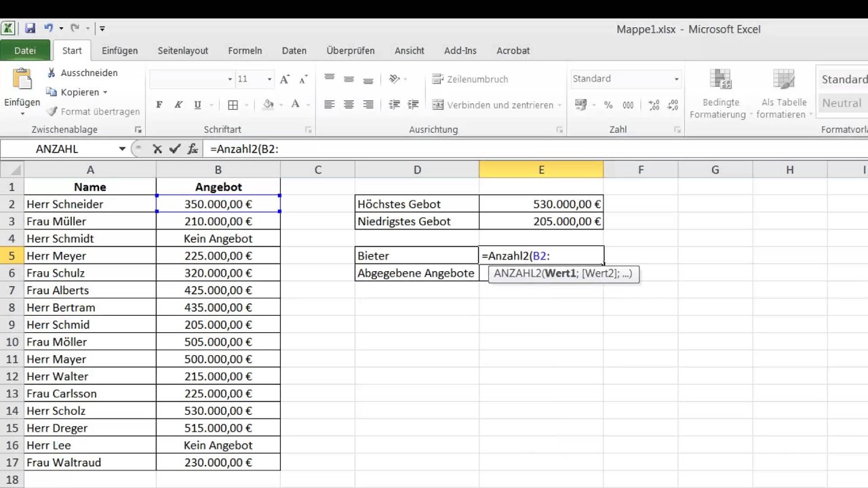Open Kopieren dropdown arrow

click(105, 92)
